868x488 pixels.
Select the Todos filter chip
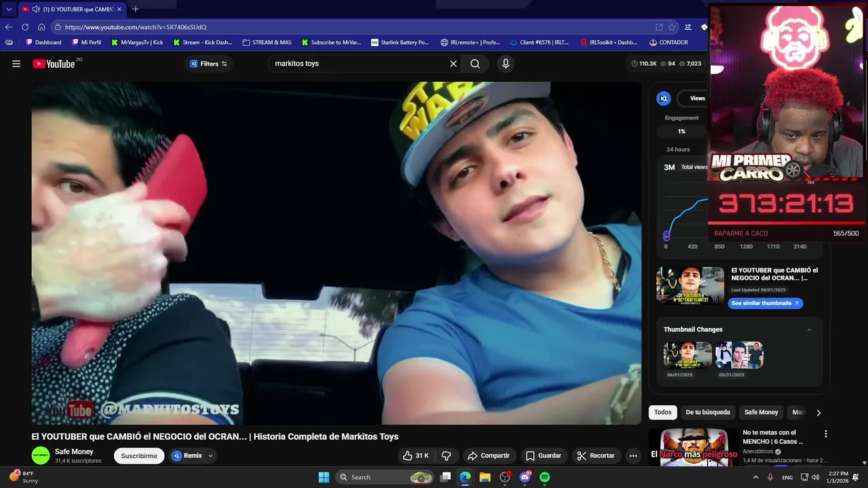pyautogui.click(x=663, y=412)
